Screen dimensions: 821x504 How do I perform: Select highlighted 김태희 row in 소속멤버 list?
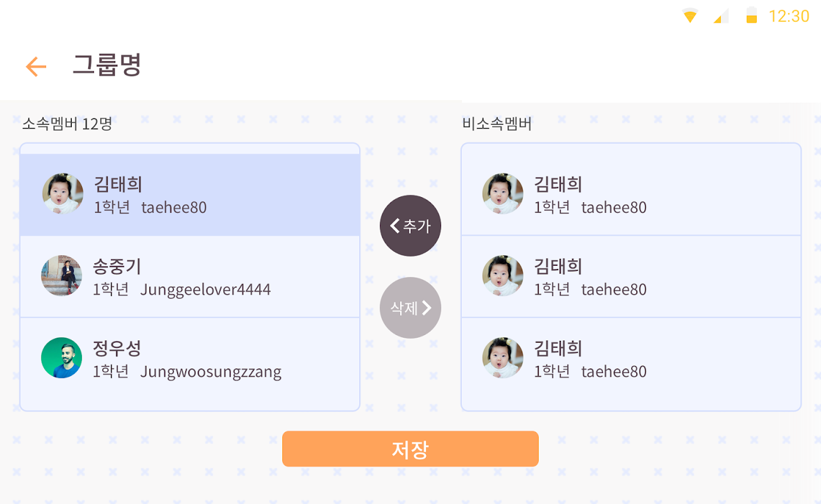coord(190,195)
